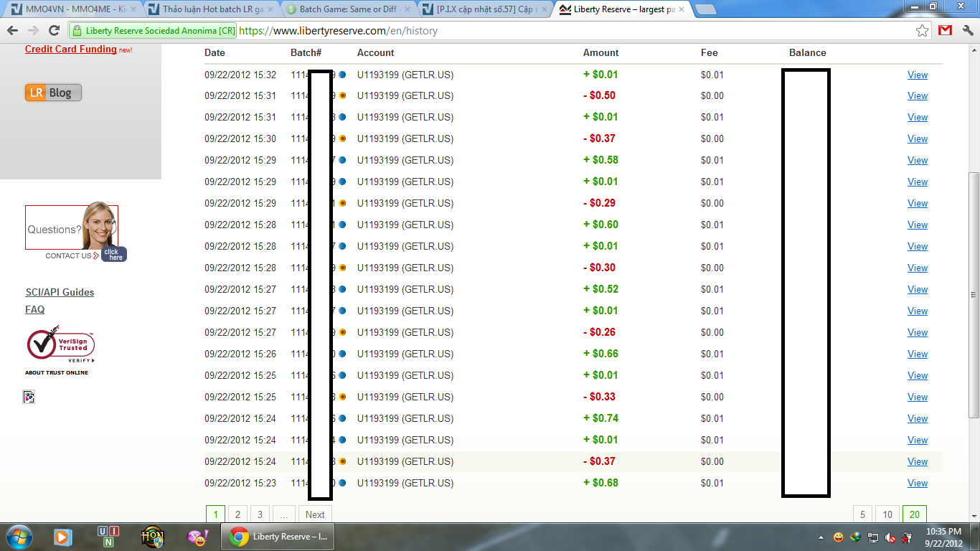
Task: Open the Gmail extension icon
Action: tap(946, 31)
